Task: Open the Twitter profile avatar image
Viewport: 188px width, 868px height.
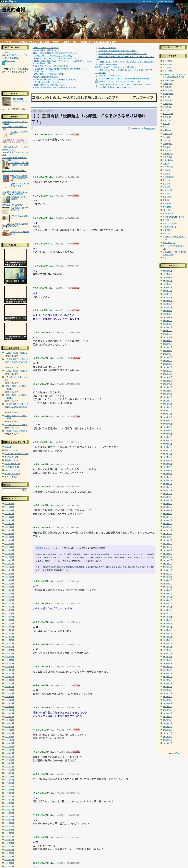Action: point(7,101)
